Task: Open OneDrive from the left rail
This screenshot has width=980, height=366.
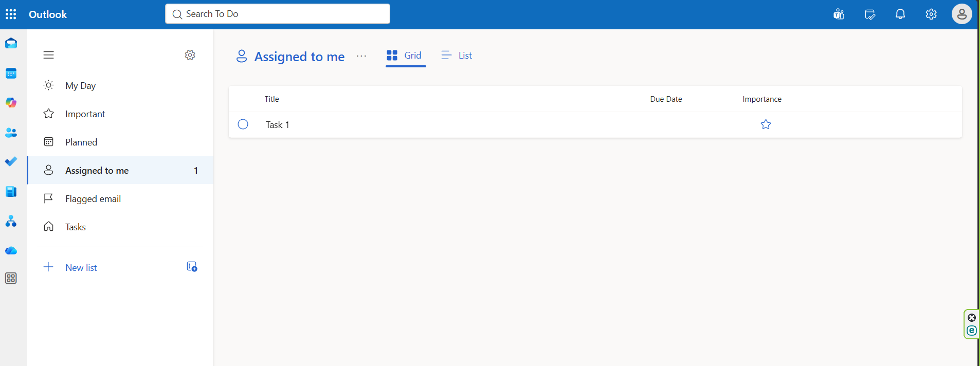Action: (11, 251)
